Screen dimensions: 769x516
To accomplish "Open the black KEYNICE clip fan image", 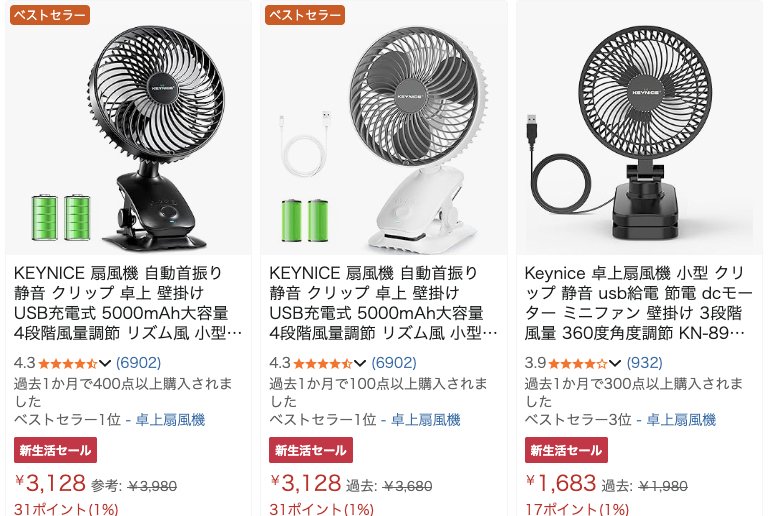I will click(x=128, y=128).
